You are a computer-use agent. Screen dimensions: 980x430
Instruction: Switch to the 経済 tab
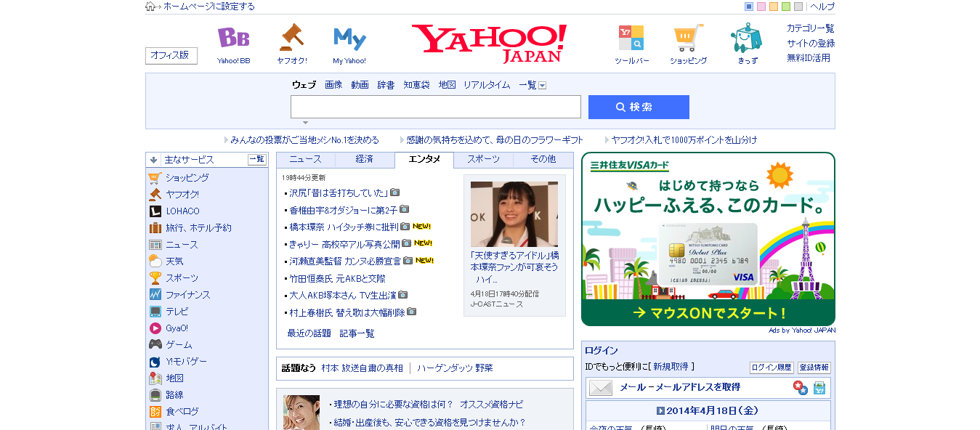click(x=365, y=159)
